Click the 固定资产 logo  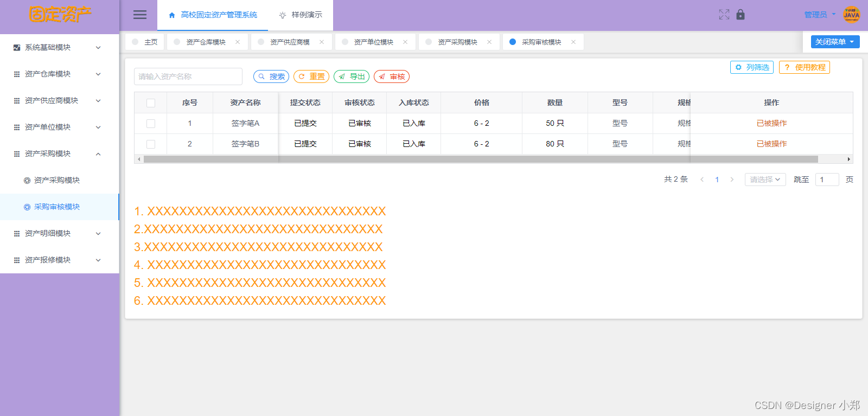(60, 14)
